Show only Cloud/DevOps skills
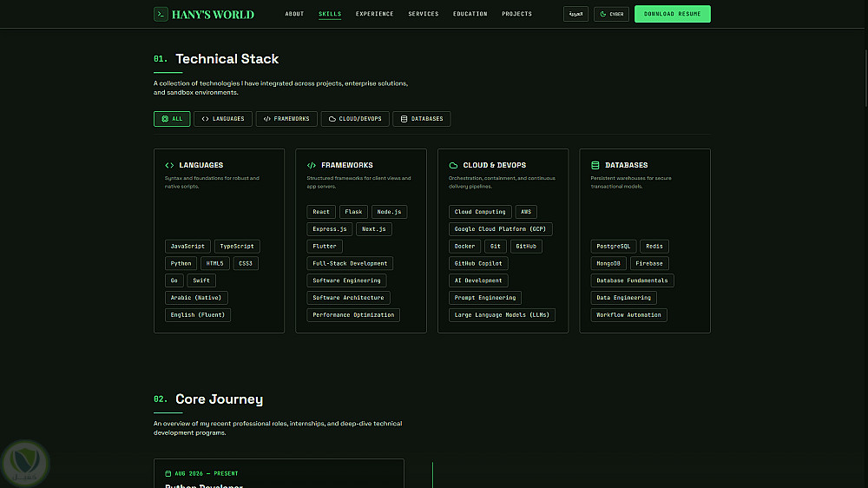This screenshot has height=488, width=868. (x=355, y=119)
